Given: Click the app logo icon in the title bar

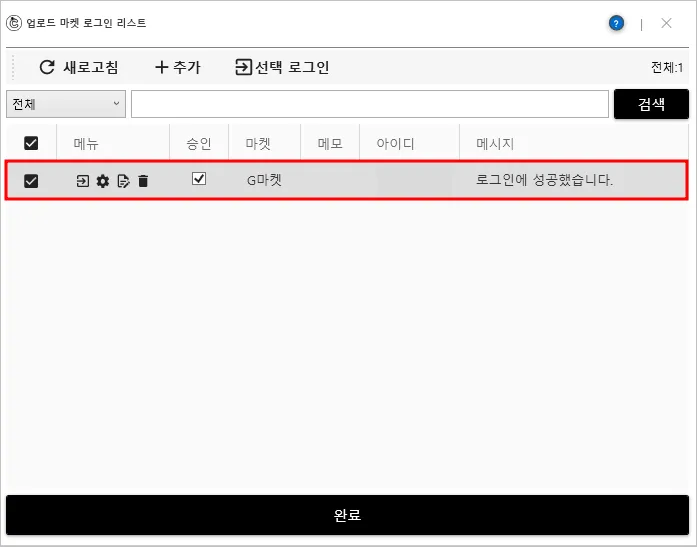Looking at the screenshot, I should coord(14,23).
